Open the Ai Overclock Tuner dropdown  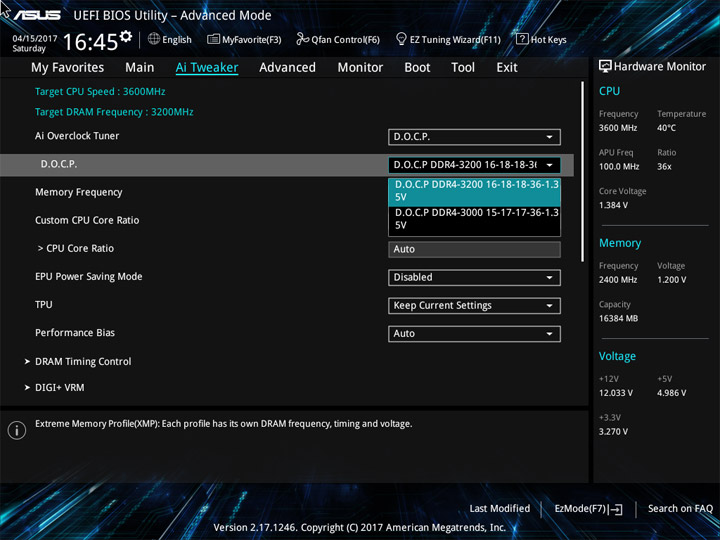pos(474,137)
